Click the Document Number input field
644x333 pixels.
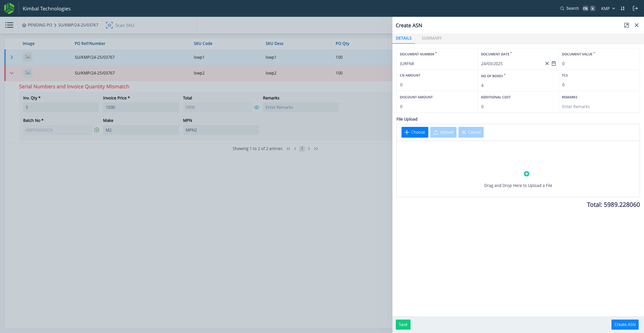[x=436, y=64]
